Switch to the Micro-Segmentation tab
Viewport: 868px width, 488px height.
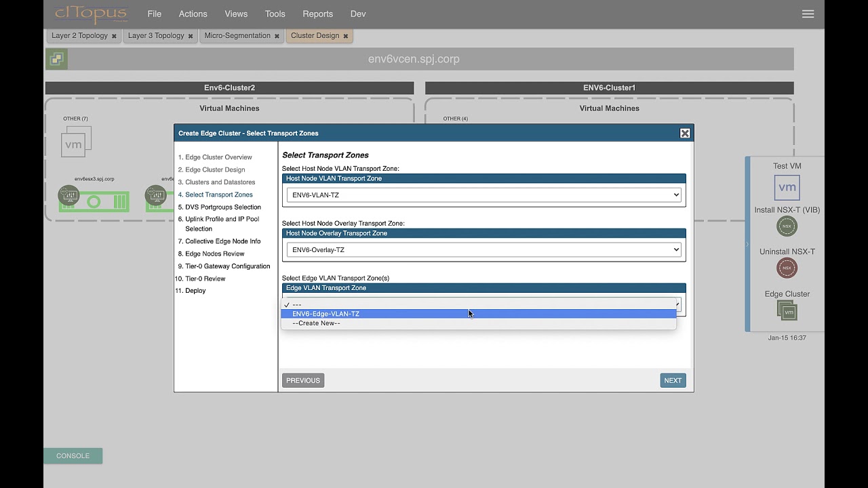(237, 36)
